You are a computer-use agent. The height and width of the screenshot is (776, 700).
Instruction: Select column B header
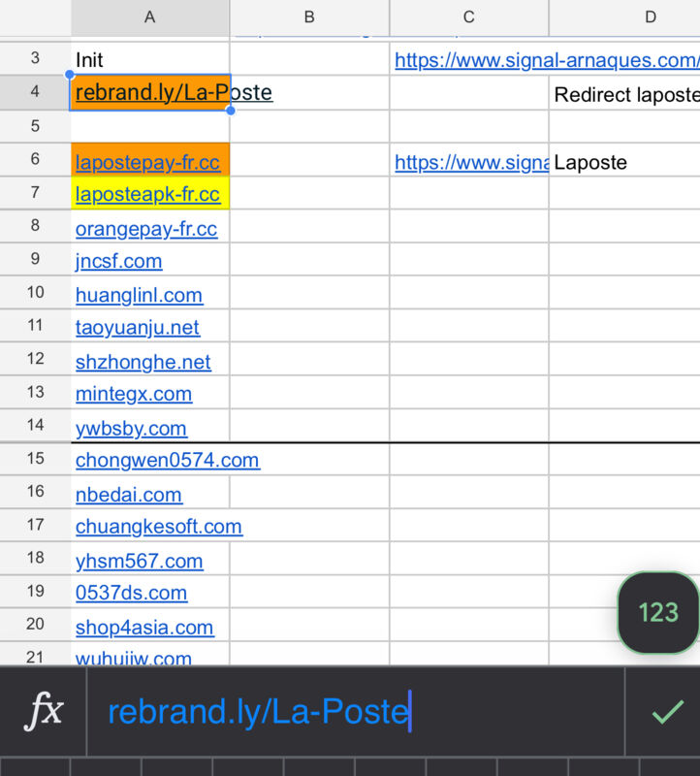click(x=309, y=17)
